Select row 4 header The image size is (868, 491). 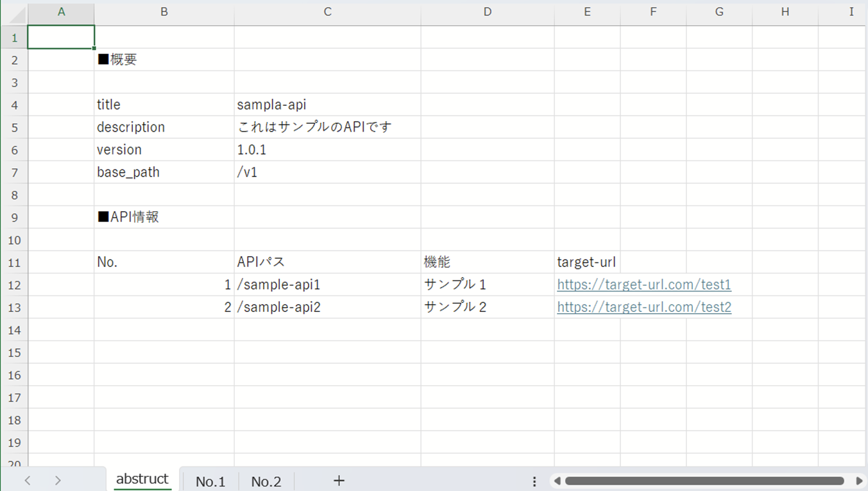[x=14, y=105]
